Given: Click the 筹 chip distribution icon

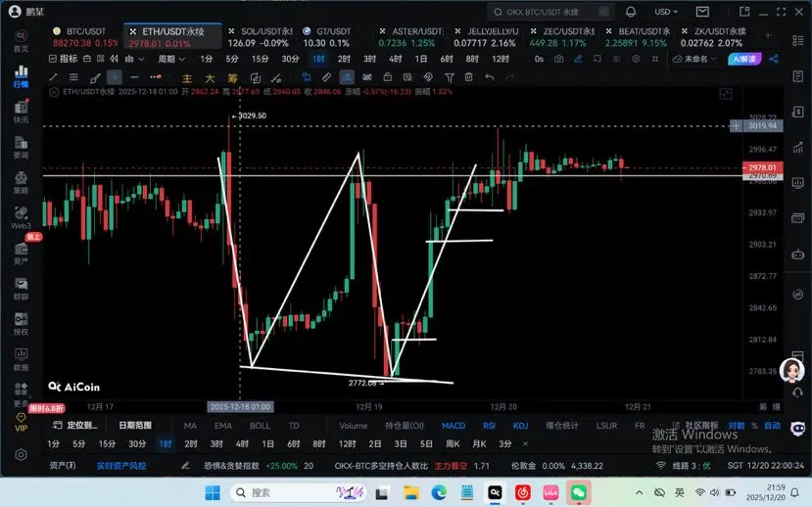Looking at the screenshot, I should pyautogui.click(x=232, y=78).
